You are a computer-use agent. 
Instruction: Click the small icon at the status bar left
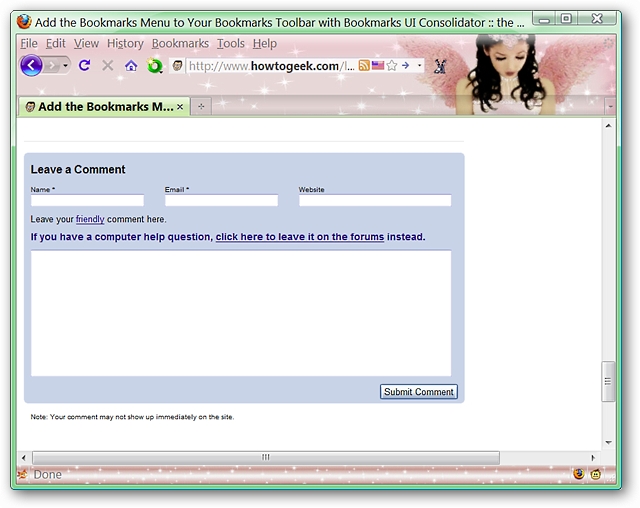tap(23, 475)
